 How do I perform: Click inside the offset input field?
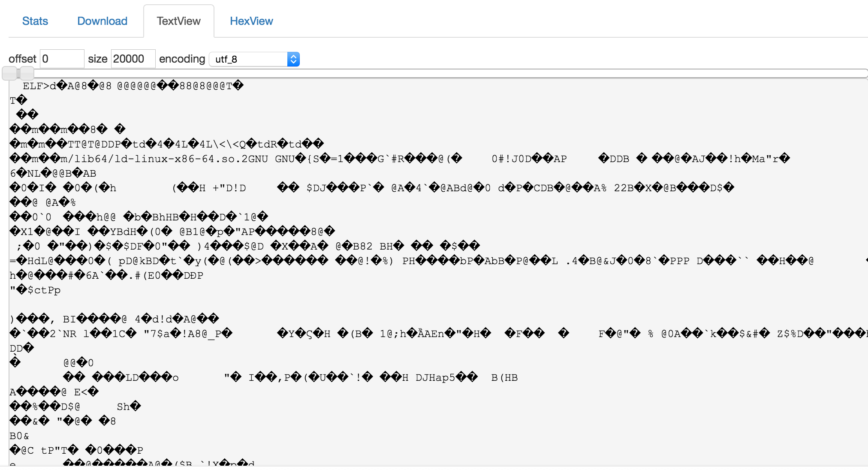(x=62, y=58)
